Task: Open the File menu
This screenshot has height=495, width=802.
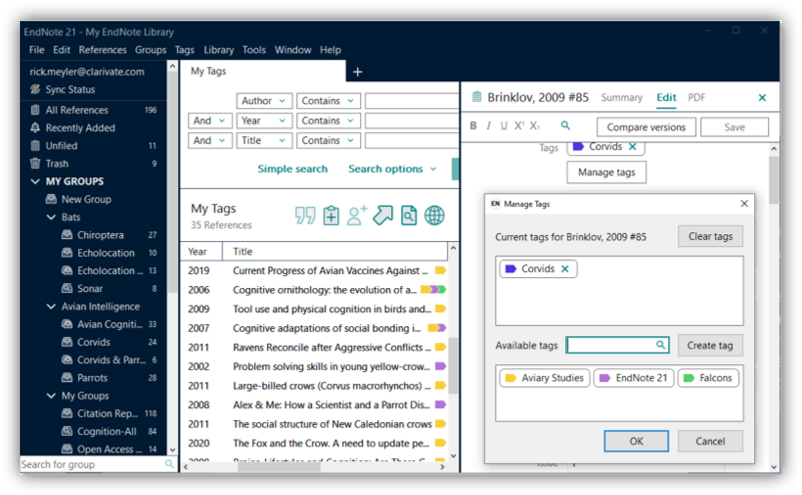Action: (36, 50)
